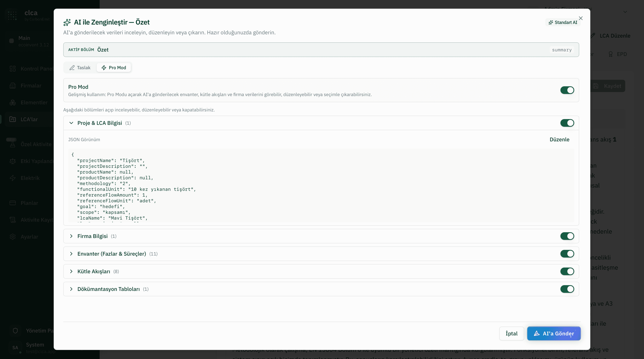The width and height of the screenshot is (644, 359).
Task: Select the Pro Mod tab
Action: pos(114,68)
